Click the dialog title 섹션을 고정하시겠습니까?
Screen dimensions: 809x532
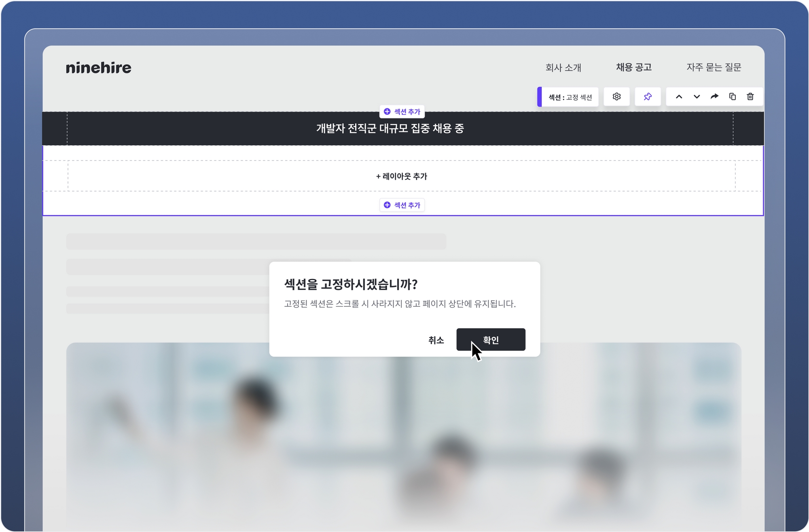coord(351,284)
